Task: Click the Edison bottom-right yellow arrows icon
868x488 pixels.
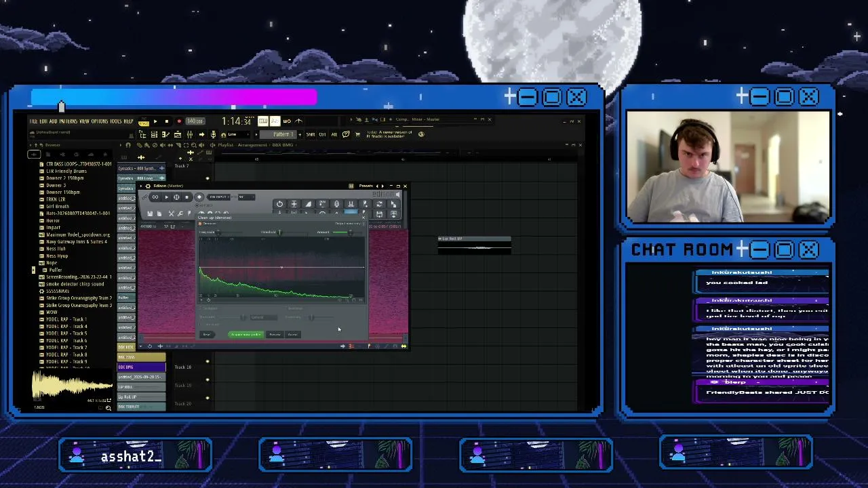Action: tap(403, 346)
